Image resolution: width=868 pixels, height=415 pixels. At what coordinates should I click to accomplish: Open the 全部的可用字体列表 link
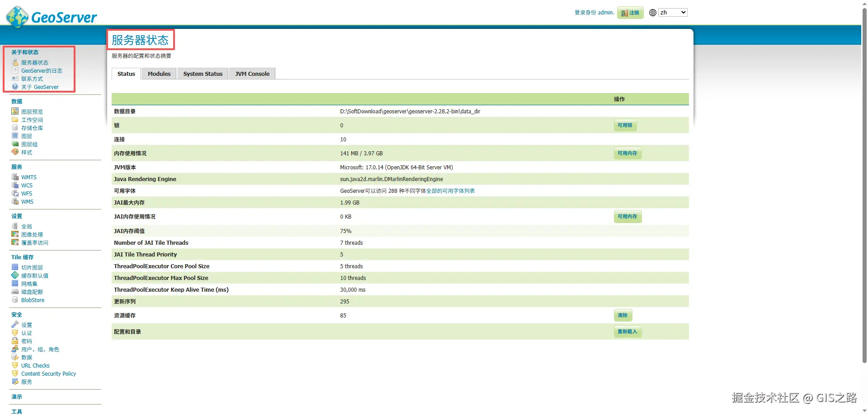point(450,191)
